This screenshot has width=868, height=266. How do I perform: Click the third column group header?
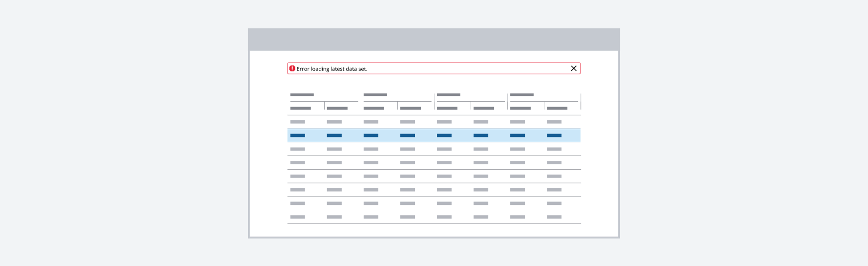(449, 95)
